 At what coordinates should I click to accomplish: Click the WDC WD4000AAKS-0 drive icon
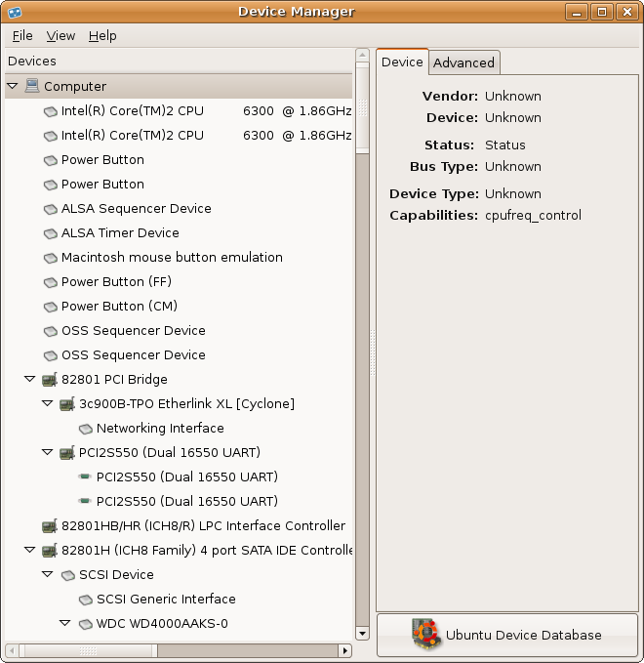click(85, 623)
